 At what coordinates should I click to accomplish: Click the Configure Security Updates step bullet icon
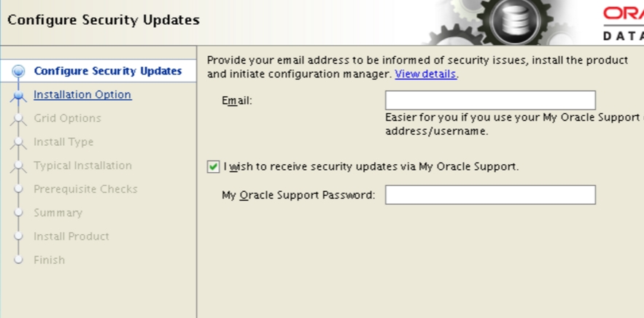coord(18,71)
